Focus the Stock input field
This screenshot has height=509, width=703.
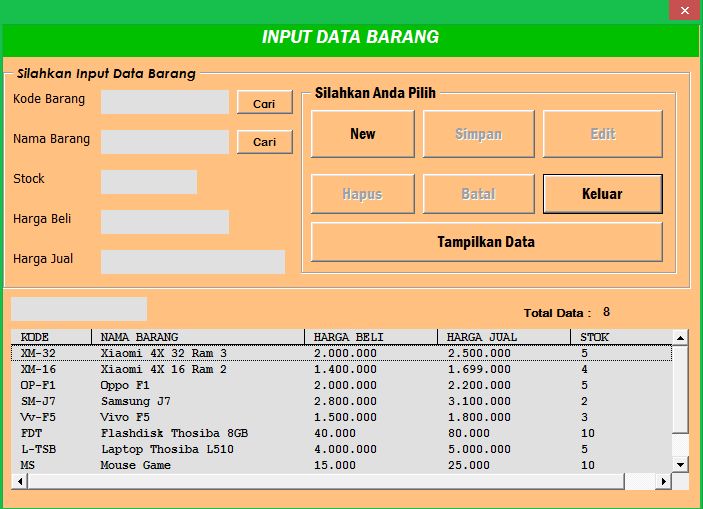(149, 182)
